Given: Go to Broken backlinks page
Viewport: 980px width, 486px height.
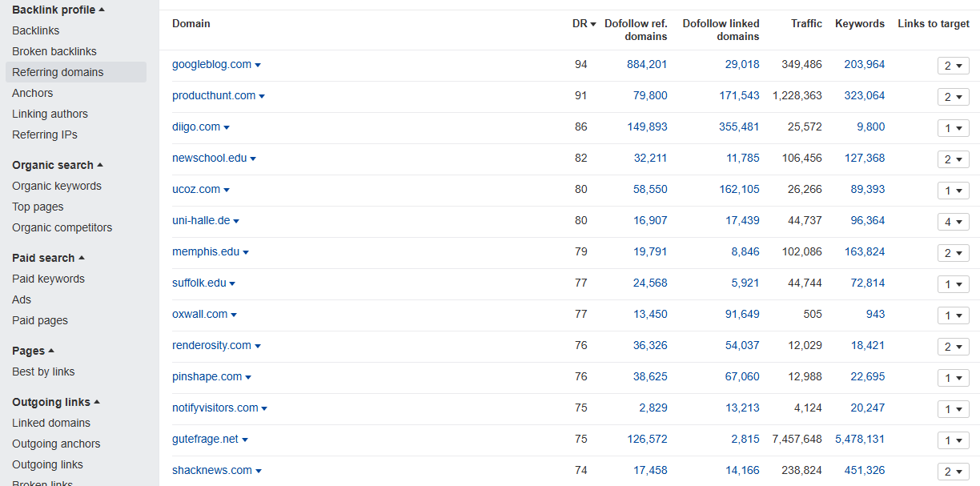Looking at the screenshot, I should point(54,51).
